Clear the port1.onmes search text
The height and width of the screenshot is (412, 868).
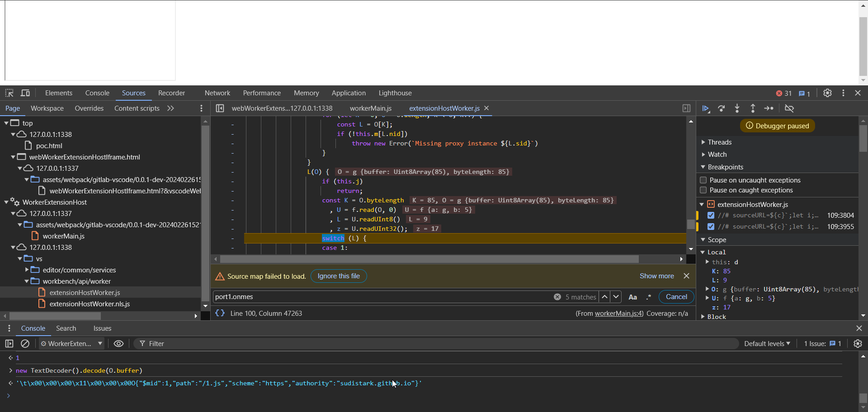[x=557, y=297]
